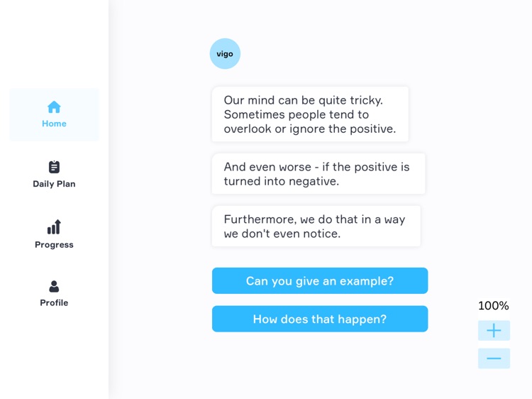Click the Home house icon

(54, 107)
